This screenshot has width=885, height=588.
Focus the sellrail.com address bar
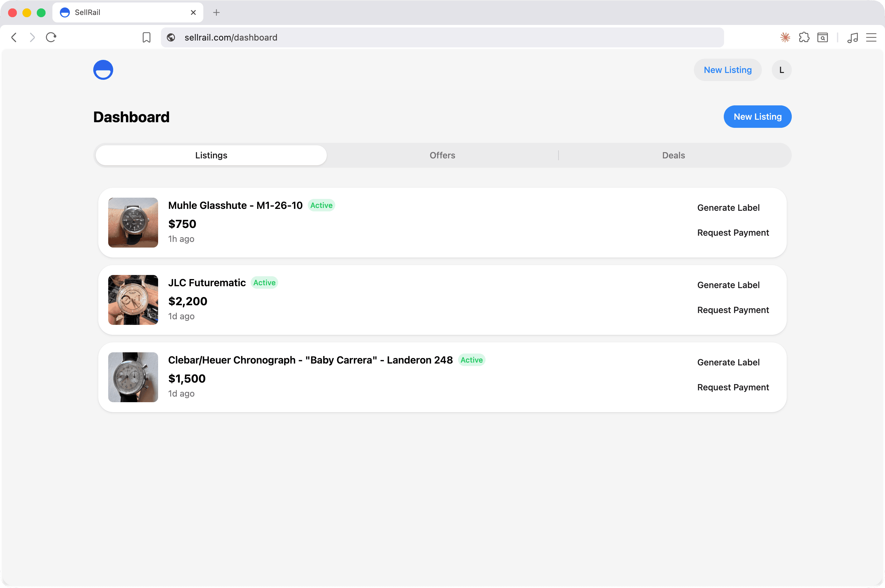point(442,37)
